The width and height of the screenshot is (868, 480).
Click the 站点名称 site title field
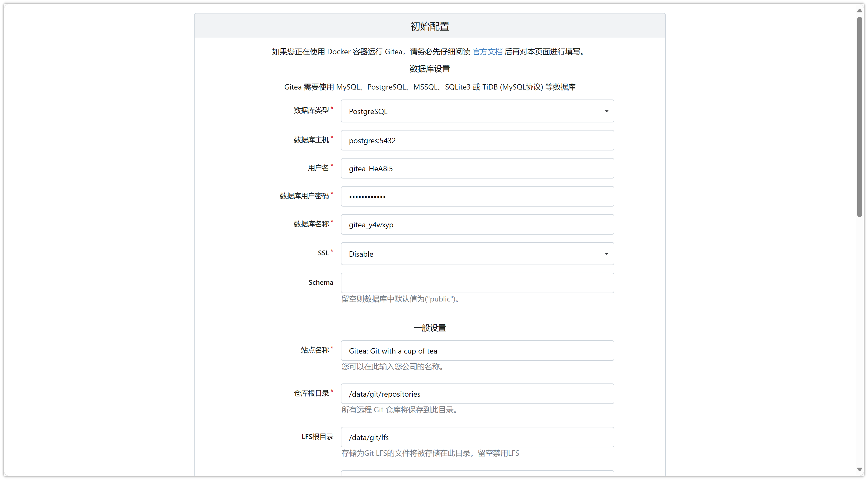pos(477,351)
